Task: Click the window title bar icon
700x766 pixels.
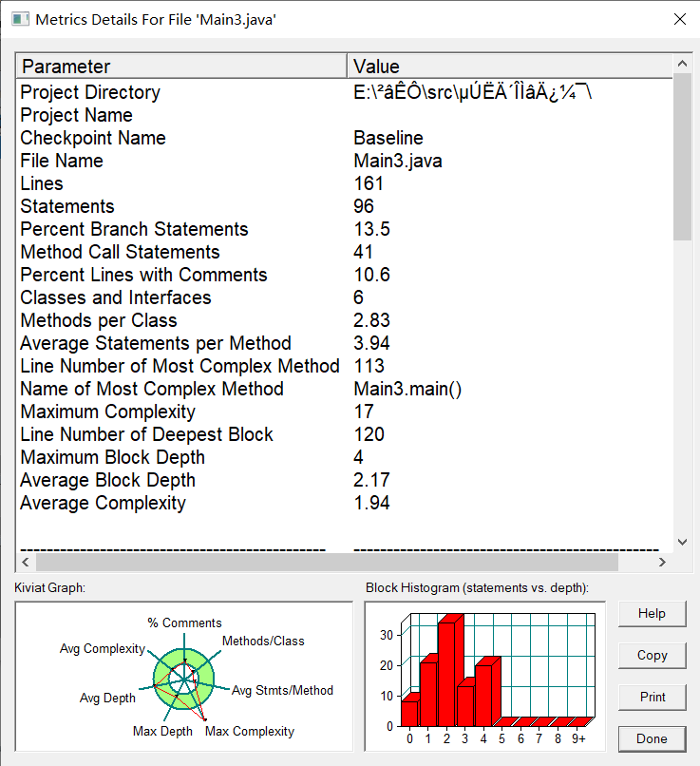Action: tap(20, 20)
